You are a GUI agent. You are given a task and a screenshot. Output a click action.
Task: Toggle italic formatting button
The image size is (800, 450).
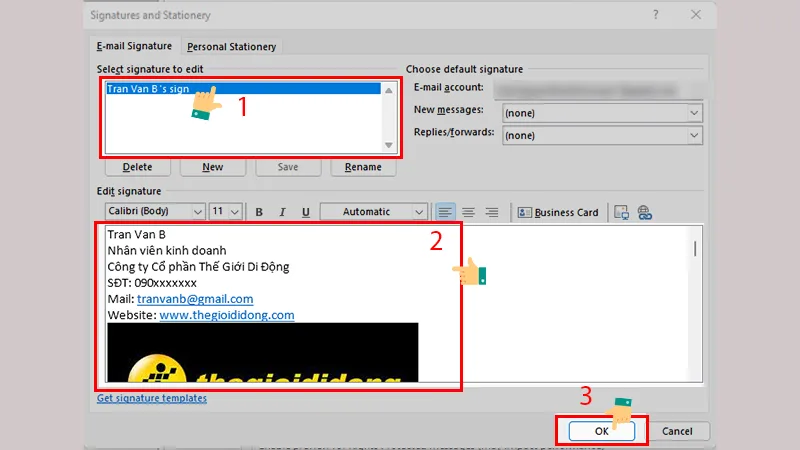(x=281, y=212)
